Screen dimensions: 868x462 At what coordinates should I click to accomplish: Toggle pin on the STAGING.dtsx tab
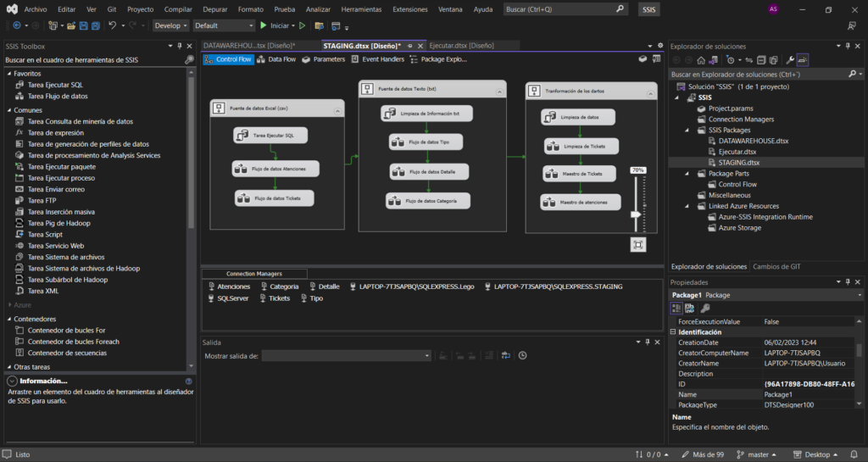(x=409, y=45)
